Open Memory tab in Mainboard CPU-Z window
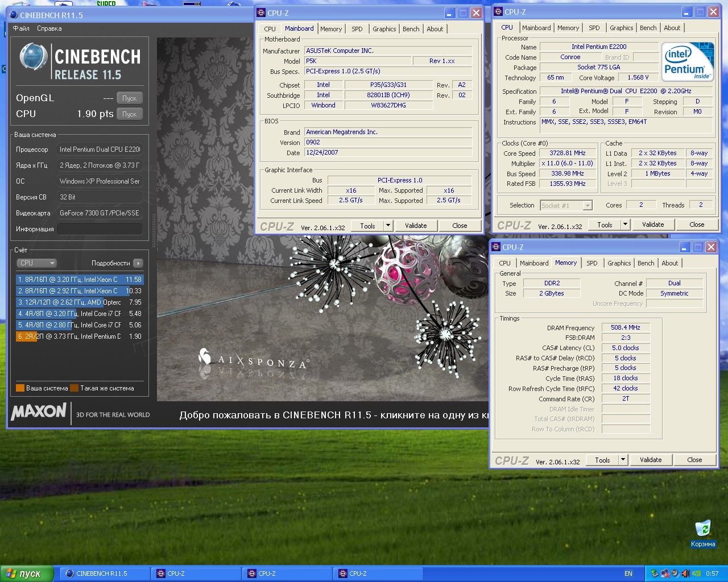The height and width of the screenshot is (582, 728). (x=331, y=29)
